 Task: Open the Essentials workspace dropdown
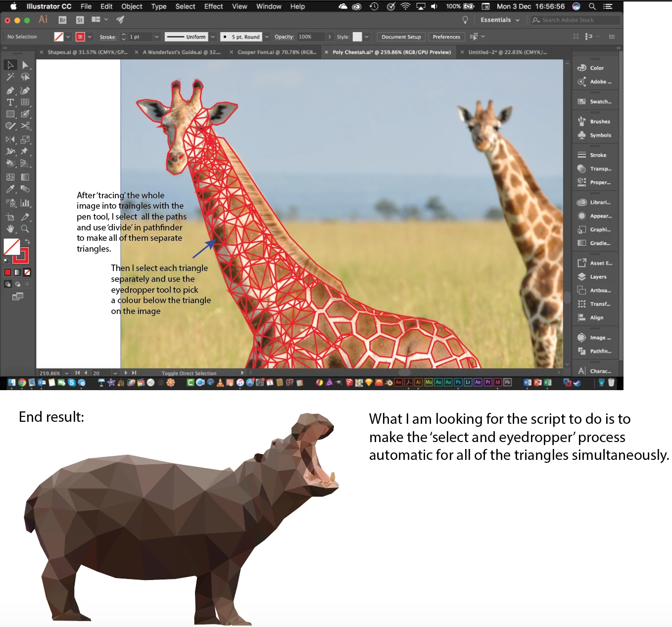(x=500, y=20)
